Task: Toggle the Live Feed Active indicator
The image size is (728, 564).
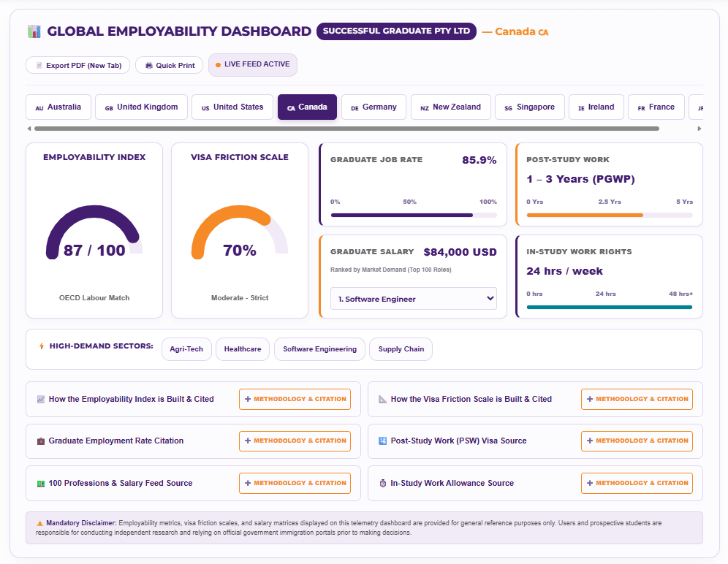Action: [253, 64]
